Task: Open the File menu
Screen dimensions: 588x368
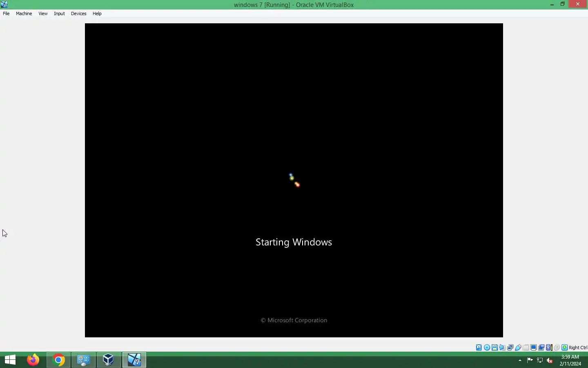Action: point(6,13)
